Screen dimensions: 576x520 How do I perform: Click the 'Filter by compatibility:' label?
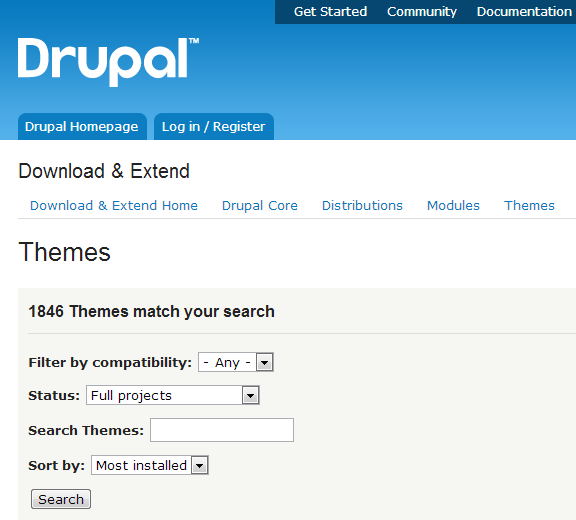[x=110, y=362]
